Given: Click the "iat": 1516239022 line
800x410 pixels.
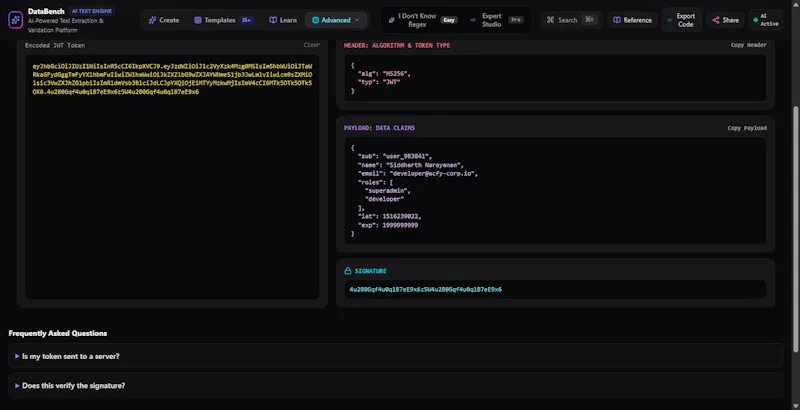Looking at the screenshot, I should [x=390, y=216].
